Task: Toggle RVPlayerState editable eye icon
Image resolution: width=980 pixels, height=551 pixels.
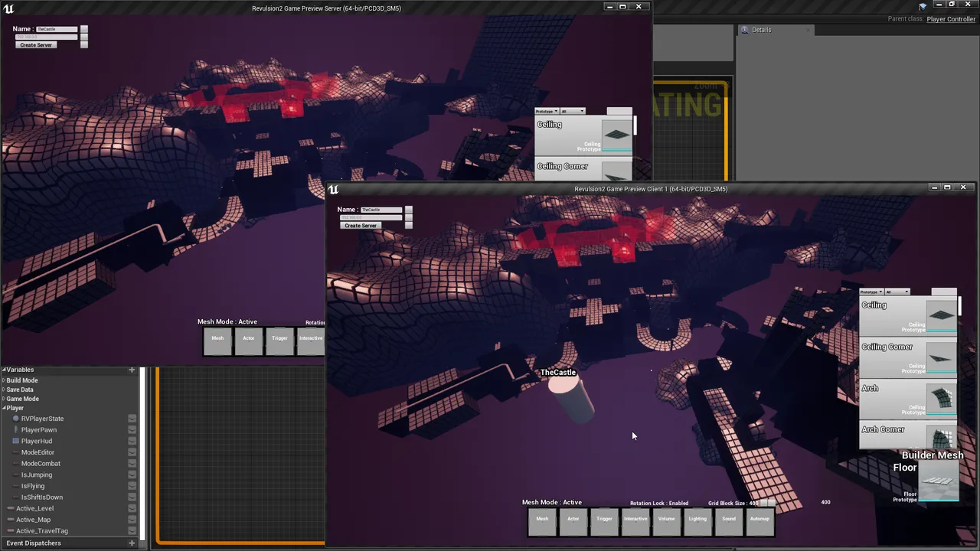Action: pyautogui.click(x=132, y=419)
